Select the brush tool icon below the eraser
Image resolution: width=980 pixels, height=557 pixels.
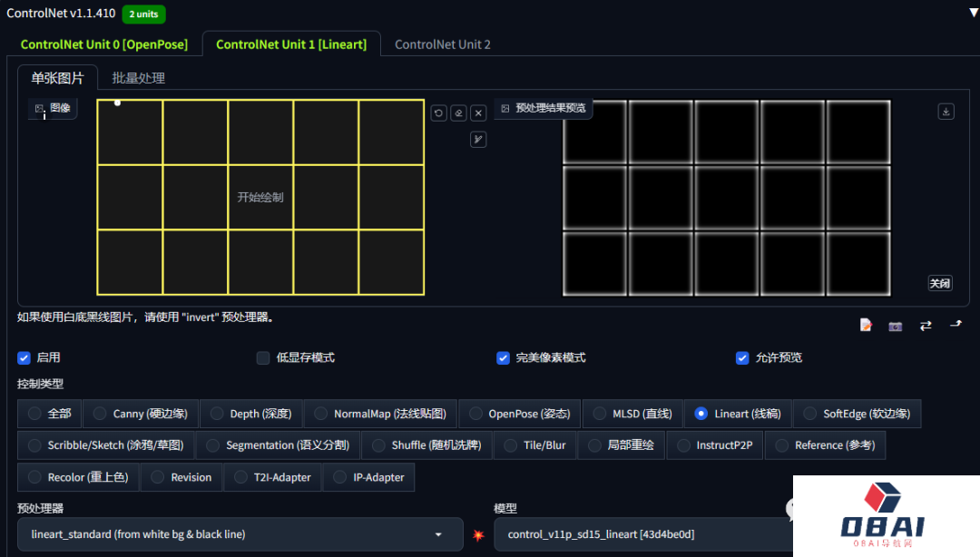coord(478,139)
